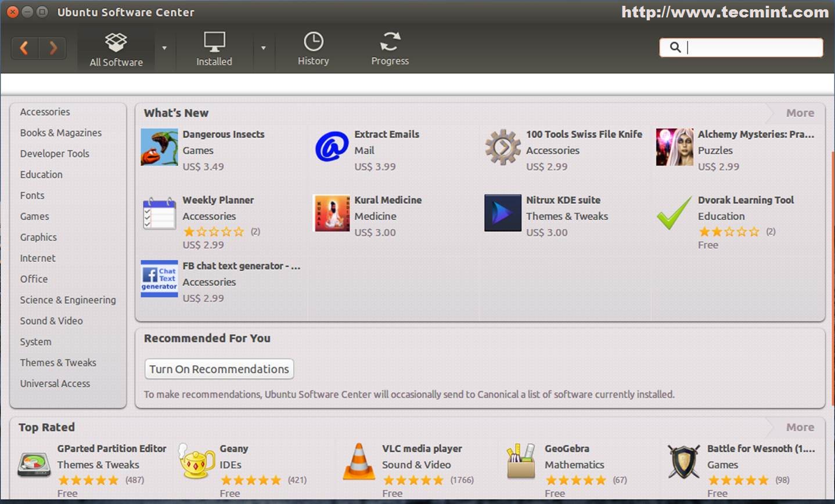
Task: Go back with the left arrow button
Action: click(24, 48)
